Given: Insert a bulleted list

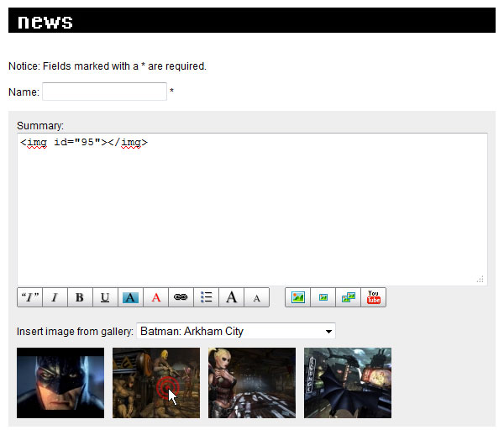Looking at the screenshot, I should pyautogui.click(x=206, y=297).
